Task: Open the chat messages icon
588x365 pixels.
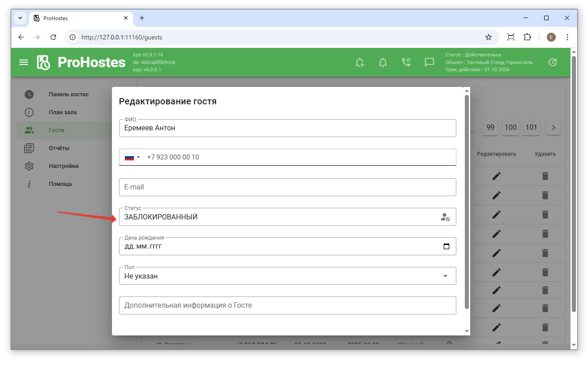Action: pyautogui.click(x=429, y=62)
